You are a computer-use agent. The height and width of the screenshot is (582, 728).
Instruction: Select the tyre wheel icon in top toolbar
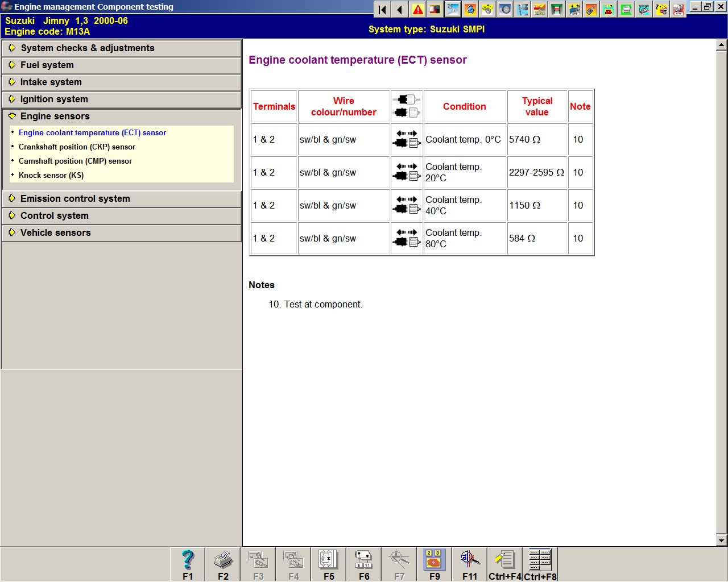(505, 10)
